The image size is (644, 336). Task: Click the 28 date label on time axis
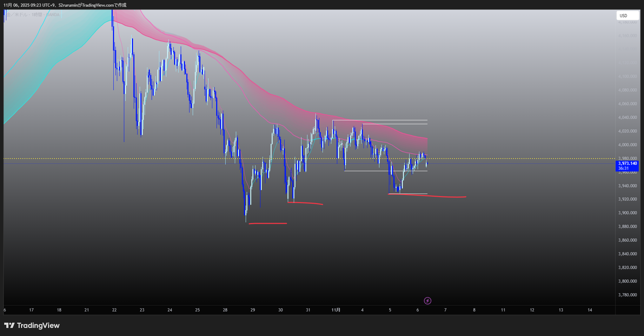(x=225, y=310)
